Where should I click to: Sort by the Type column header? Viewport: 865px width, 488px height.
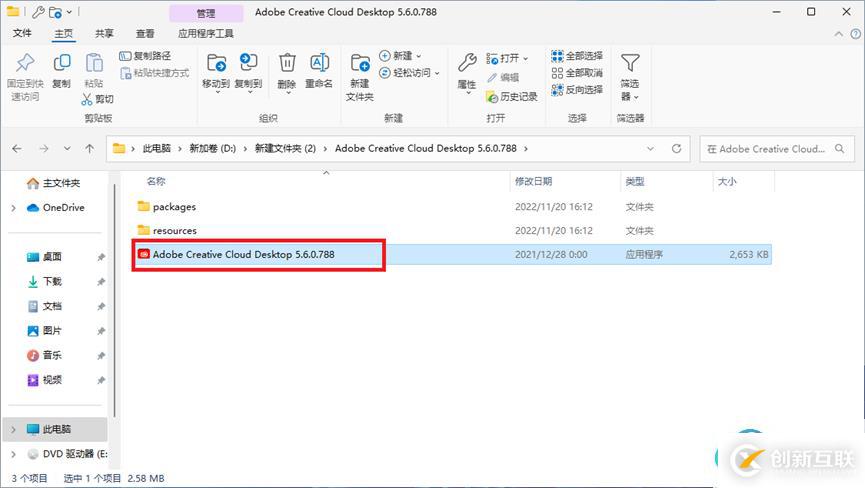point(635,181)
